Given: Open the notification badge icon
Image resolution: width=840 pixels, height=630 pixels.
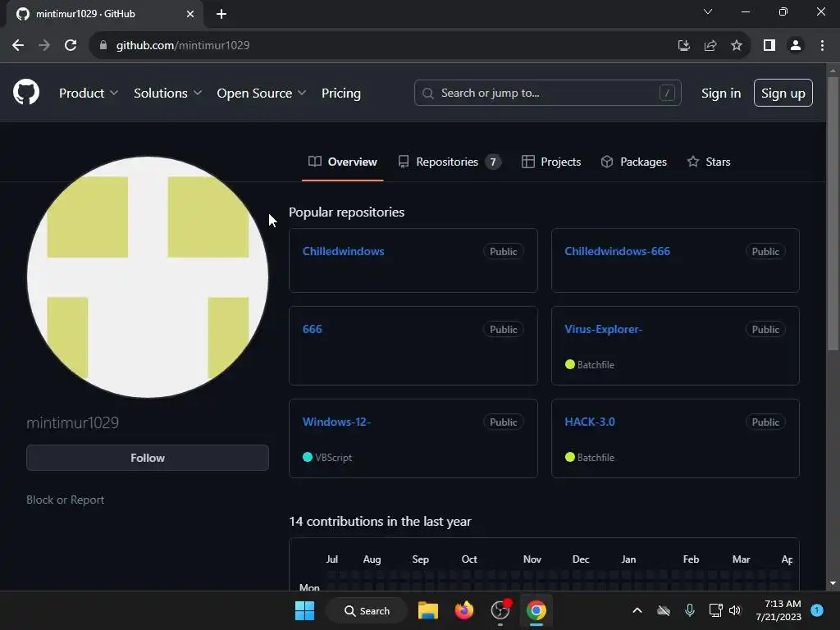Looking at the screenshot, I should pos(817,610).
